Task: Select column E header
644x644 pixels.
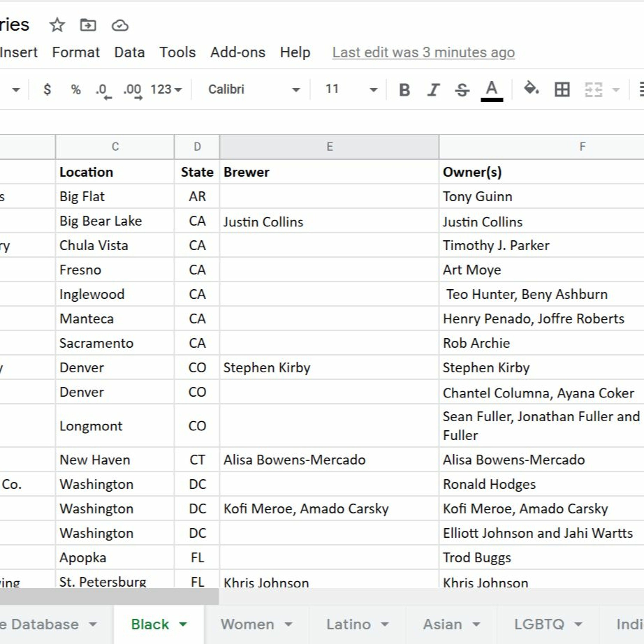Action: click(329, 147)
